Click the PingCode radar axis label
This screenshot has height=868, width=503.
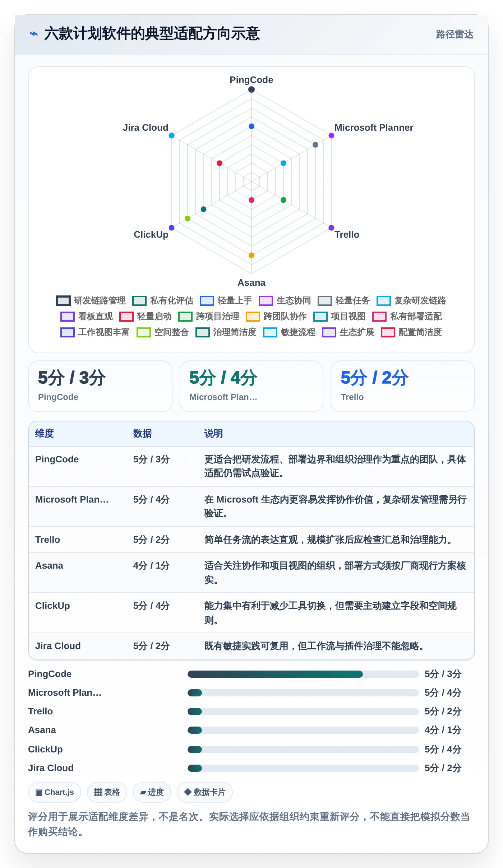pos(251,80)
